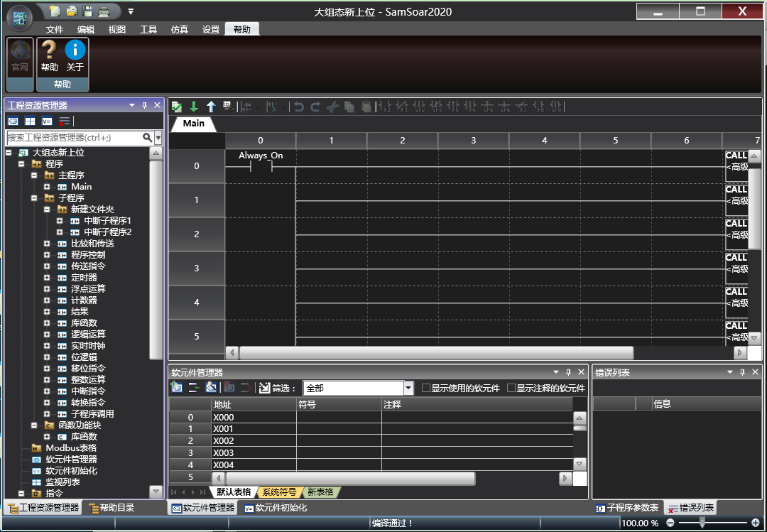
Task: Enable 显示注释的软元件 checkbox
Action: 511,389
